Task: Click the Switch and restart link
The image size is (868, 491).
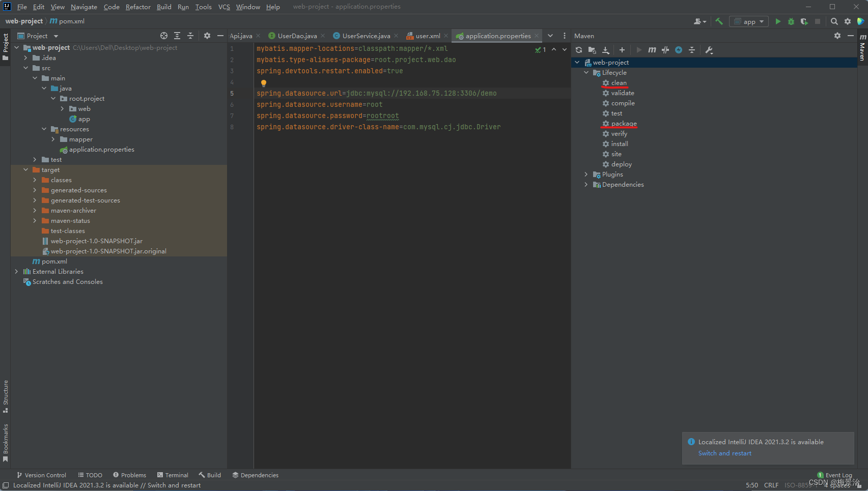Action: click(724, 453)
